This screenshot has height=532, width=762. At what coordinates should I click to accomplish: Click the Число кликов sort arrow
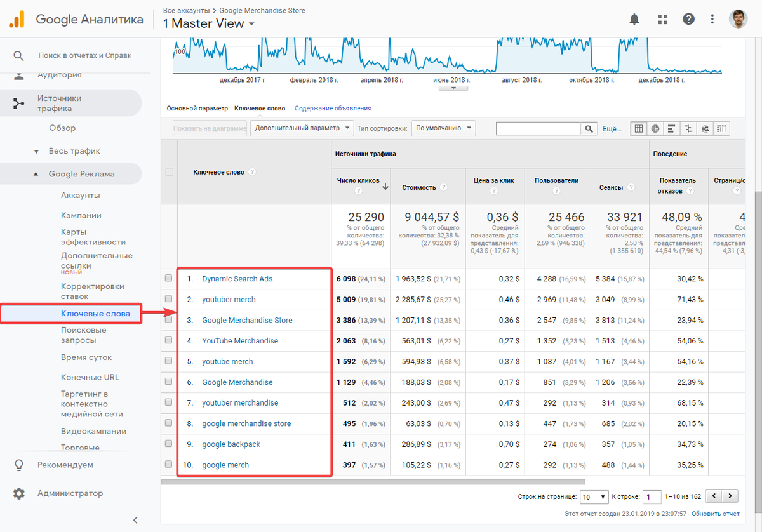coord(385,187)
